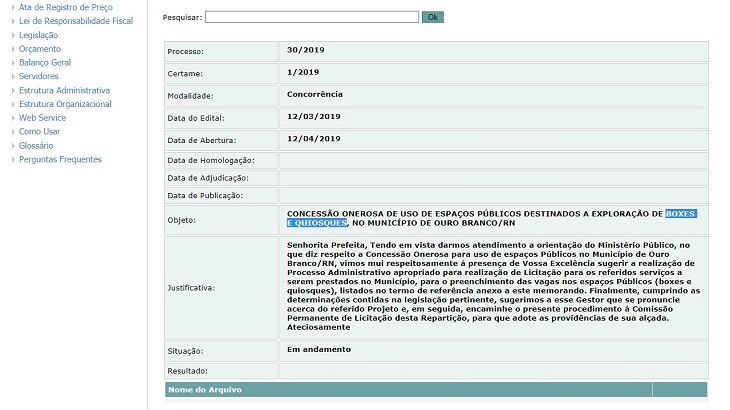
Task: Click the Pesquisar: label
Action: [x=182, y=17]
